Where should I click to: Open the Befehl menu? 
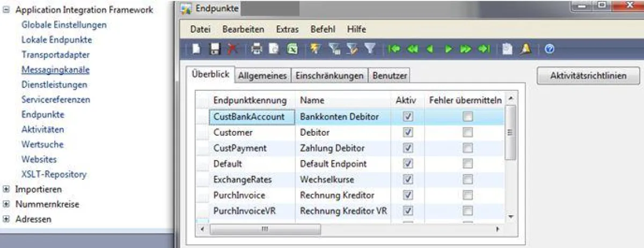323,30
